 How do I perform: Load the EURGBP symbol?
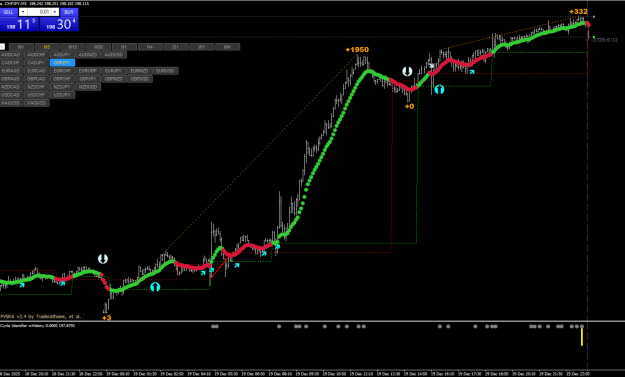click(88, 71)
